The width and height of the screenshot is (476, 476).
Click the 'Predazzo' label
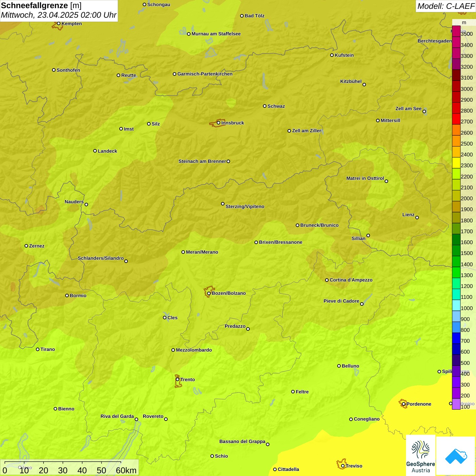(235, 326)
